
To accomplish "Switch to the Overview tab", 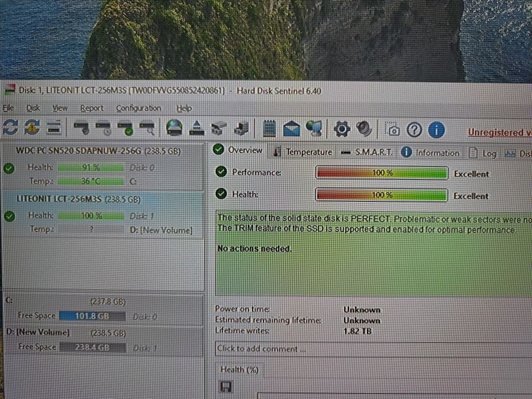I will (x=238, y=149).
